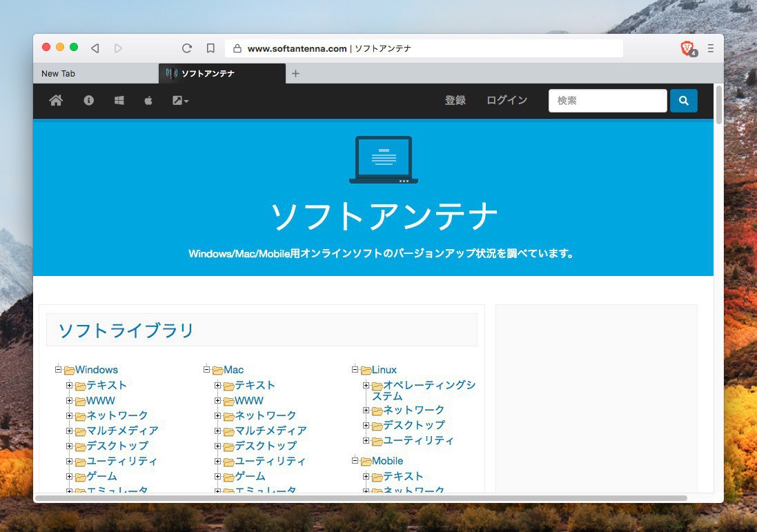Click the ソフトライブラリ heading link
The image size is (757, 532).
126,331
